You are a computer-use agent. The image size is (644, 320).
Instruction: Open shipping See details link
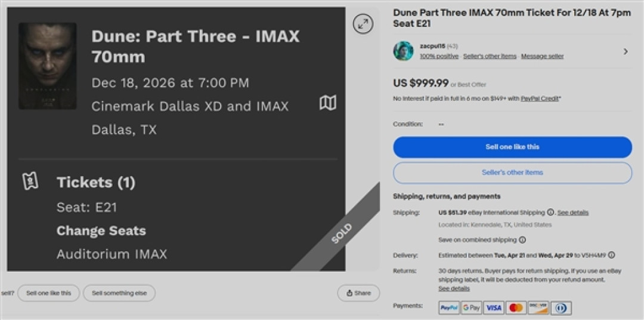point(573,213)
